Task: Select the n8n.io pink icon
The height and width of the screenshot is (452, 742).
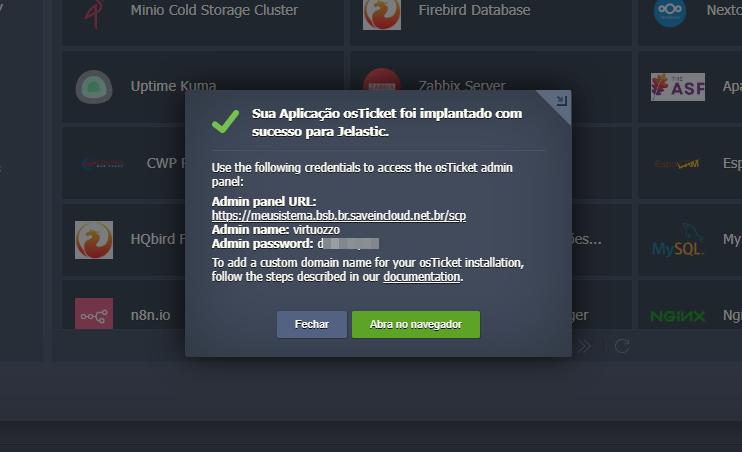Action: pyautogui.click(x=94, y=313)
